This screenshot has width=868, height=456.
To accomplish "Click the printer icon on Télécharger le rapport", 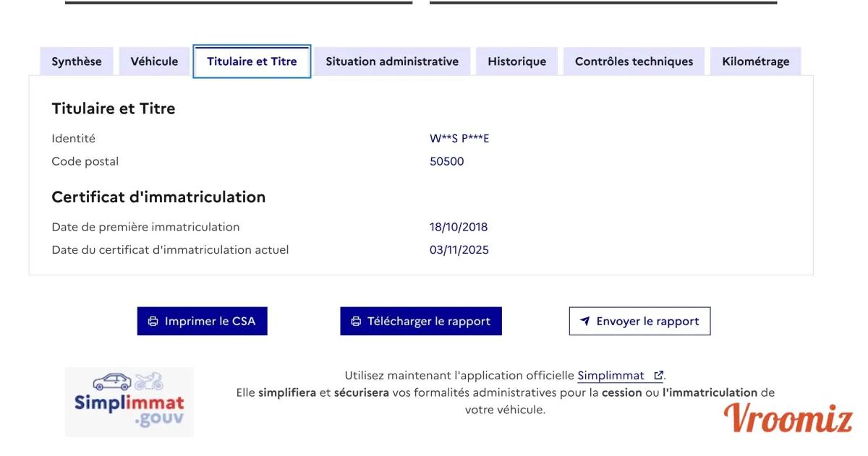I will (355, 322).
